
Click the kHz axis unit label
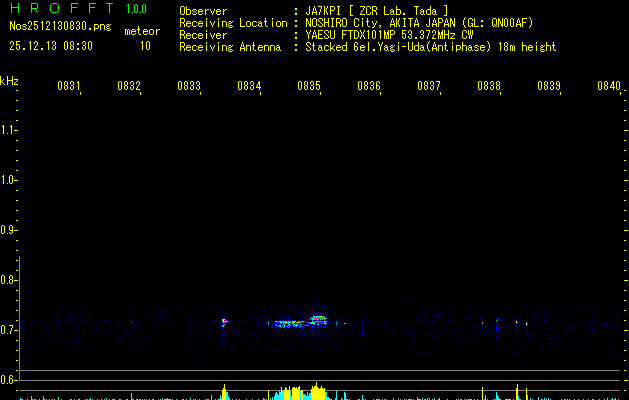pos(9,80)
